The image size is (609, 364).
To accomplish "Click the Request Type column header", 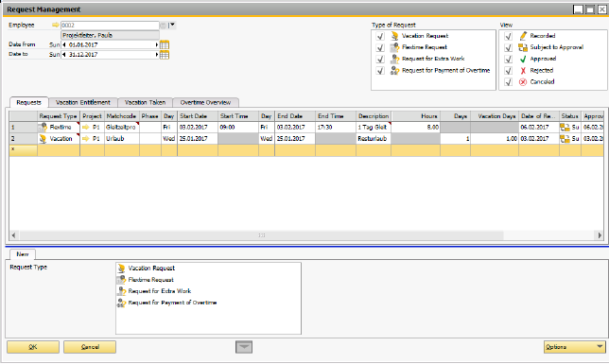I will (59, 116).
